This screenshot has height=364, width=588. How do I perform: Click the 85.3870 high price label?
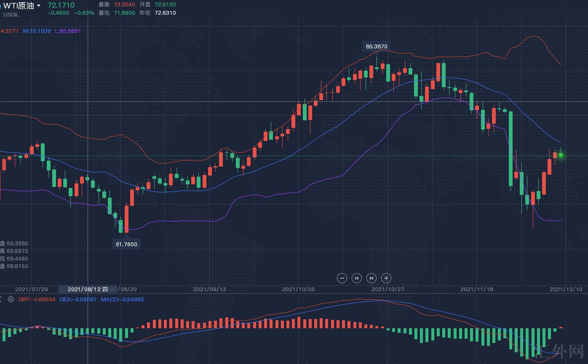click(376, 46)
